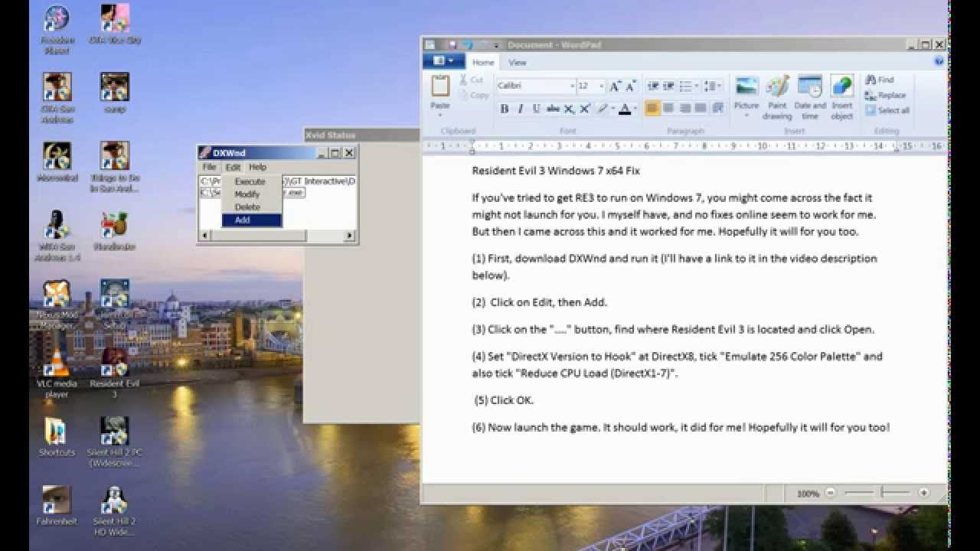The image size is (980, 551).
Task: Select the Home ribbon tab
Action: click(483, 63)
